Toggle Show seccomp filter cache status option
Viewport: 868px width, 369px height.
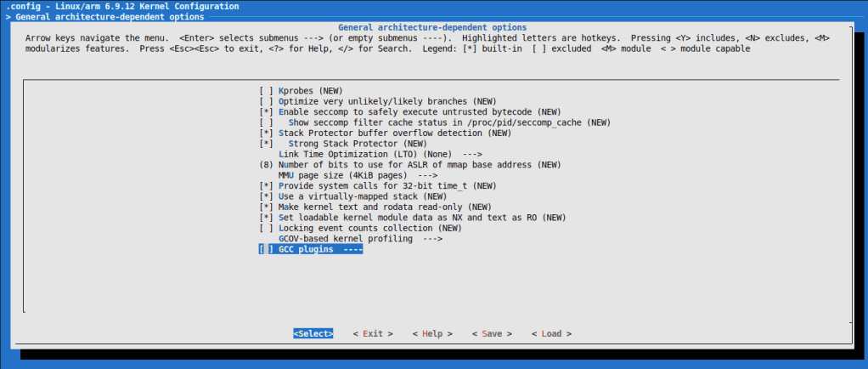click(x=266, y=122)
